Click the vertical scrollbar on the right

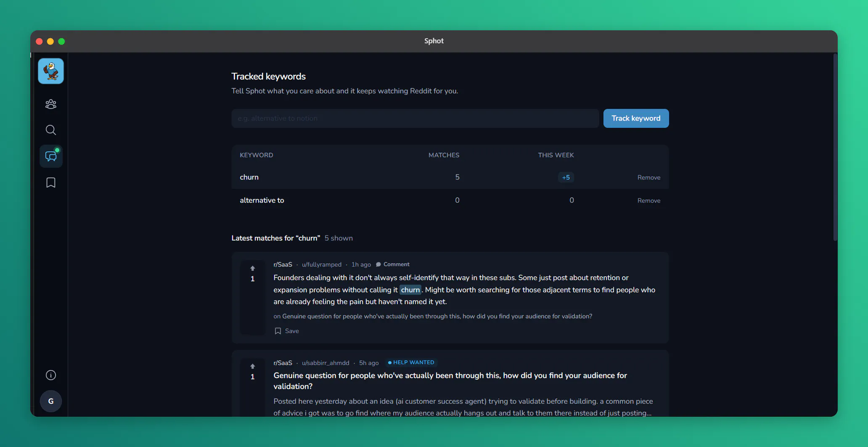(835, 147)
